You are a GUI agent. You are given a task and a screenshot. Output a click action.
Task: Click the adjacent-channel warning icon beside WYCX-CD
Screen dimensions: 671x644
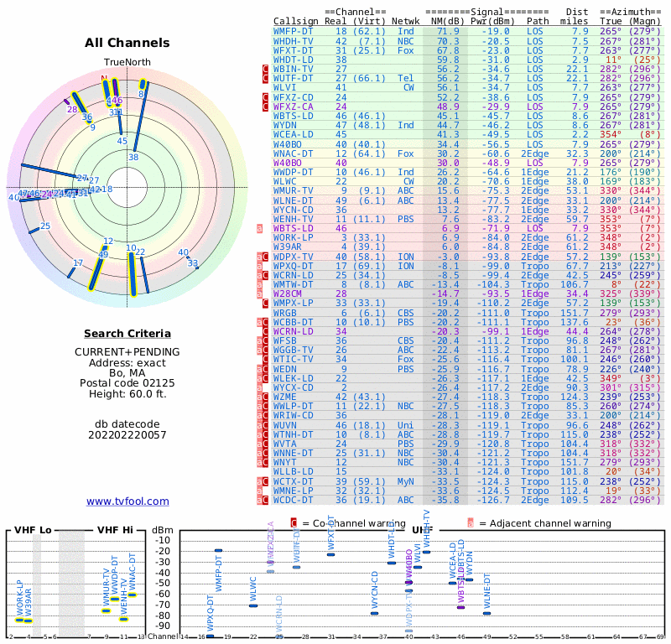click(x=259, y=387)
